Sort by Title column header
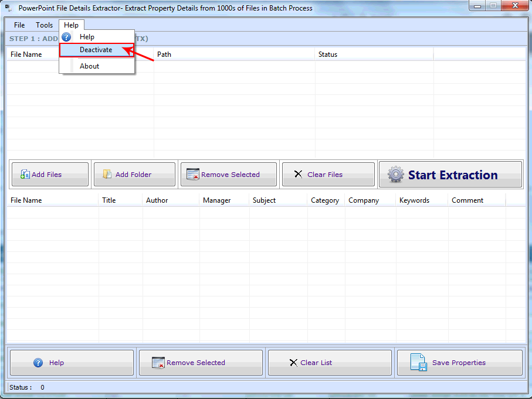Screen dimensions: 532x399 coord(120,200)
